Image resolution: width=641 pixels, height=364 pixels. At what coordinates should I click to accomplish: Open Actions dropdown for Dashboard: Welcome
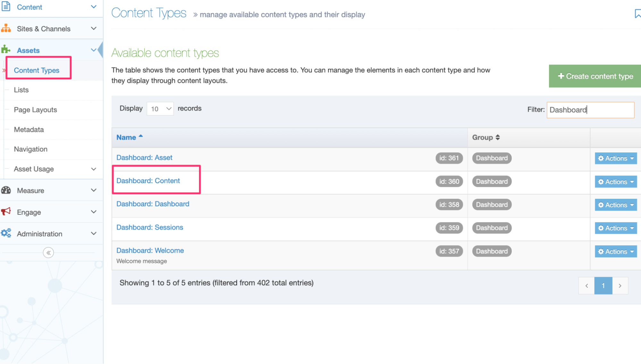[x=616, y=251]
